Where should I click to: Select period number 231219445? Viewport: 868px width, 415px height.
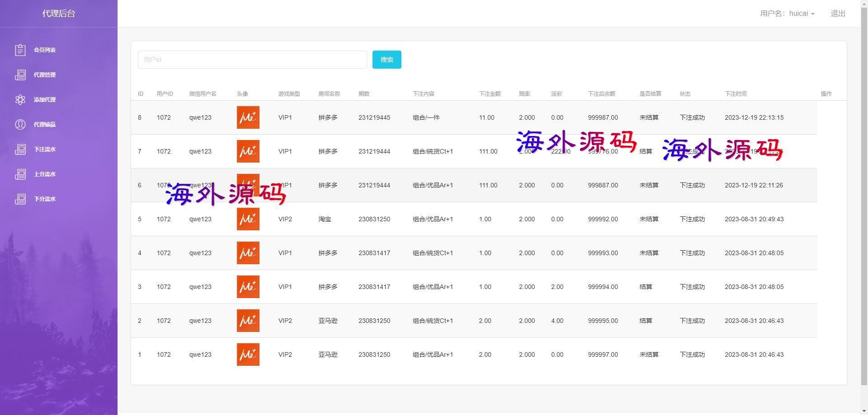point(374,117)
